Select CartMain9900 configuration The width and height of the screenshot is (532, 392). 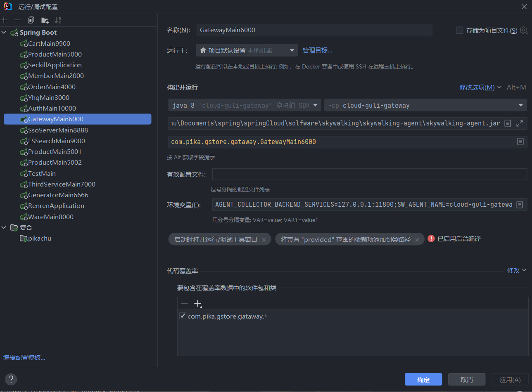(x=49, y=43)
